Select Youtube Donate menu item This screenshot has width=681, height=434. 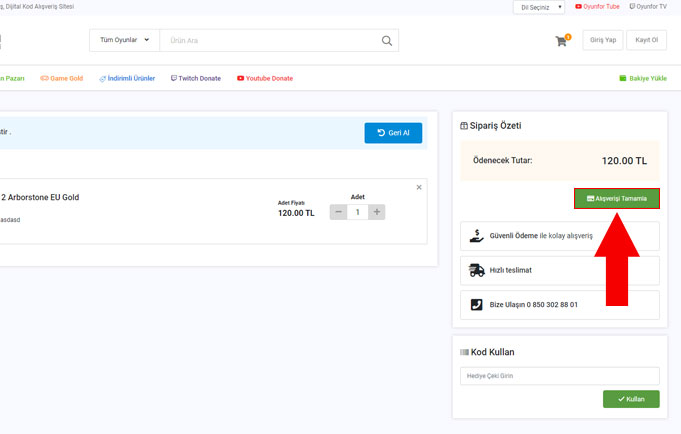265,78
